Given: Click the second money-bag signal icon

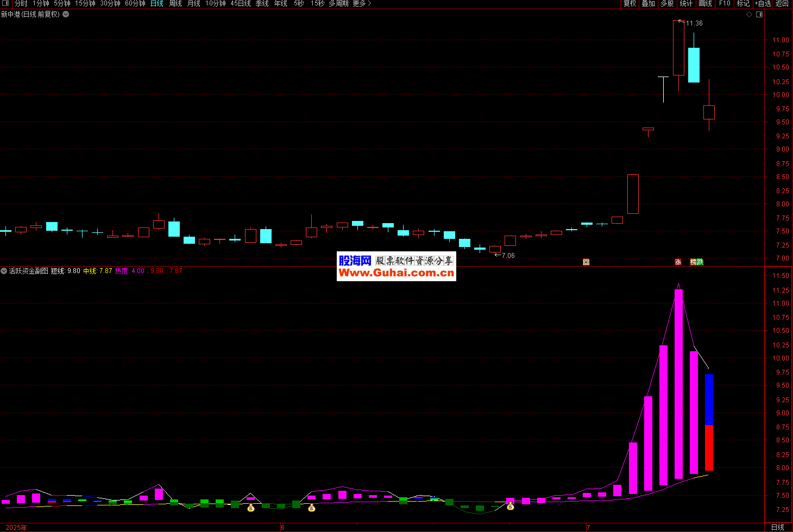Looking at the screenshot, I should 312,508.
